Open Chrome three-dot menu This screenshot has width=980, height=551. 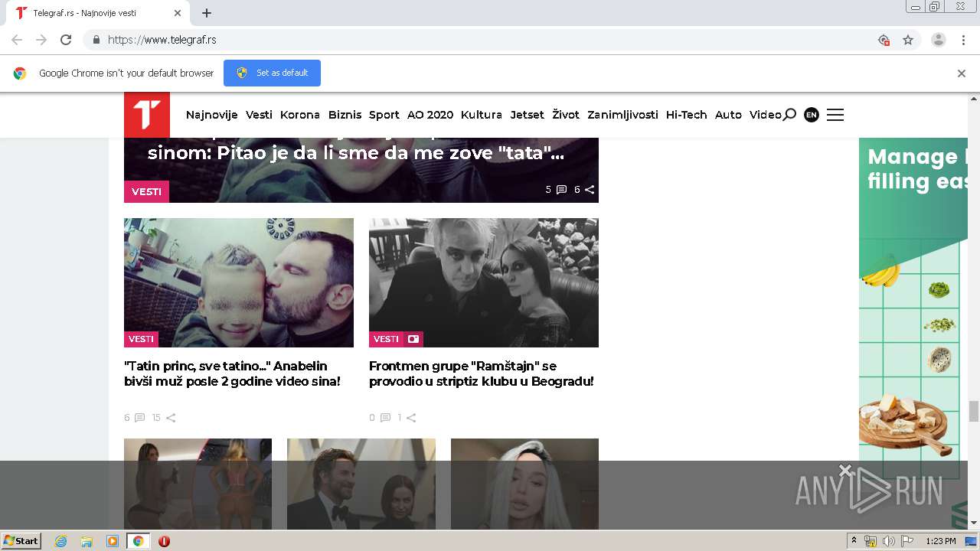click(x=963, y=40)
